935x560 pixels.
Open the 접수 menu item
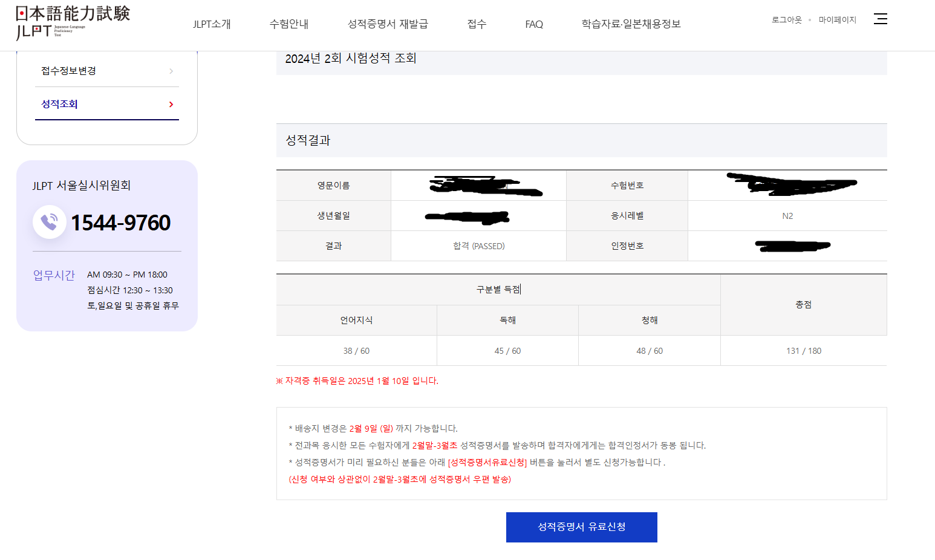(477, 23)
